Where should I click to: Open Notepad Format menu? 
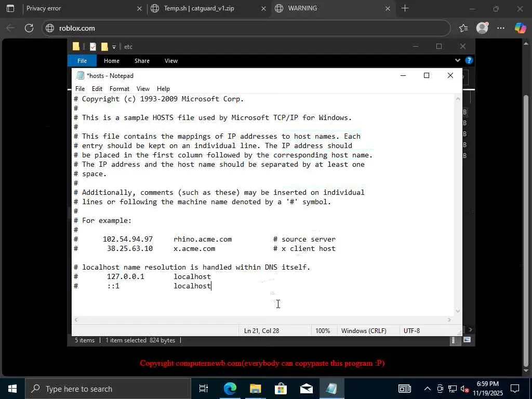[x=119, y=88]
